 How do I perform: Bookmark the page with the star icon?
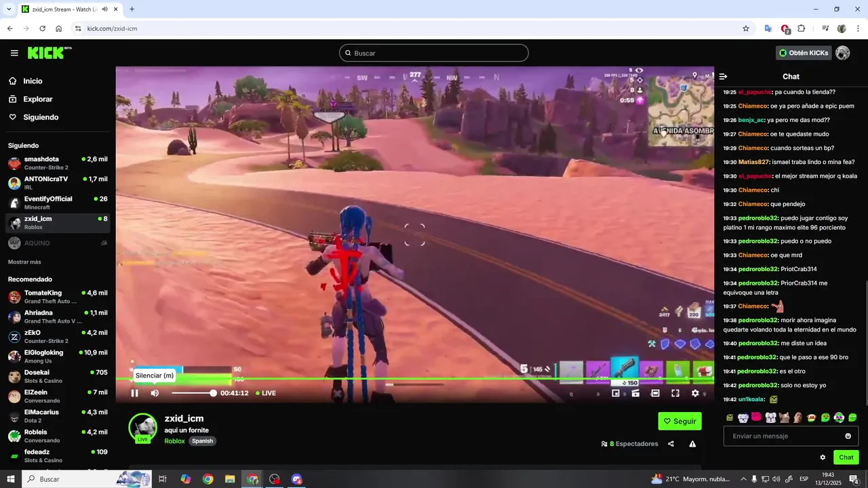point(746,28)
